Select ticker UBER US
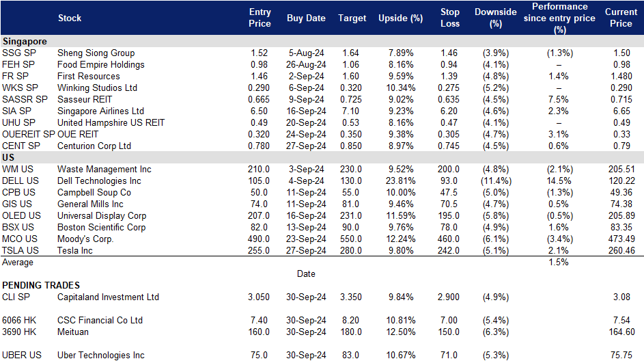The height and width of the screenshot is (361, 644). click(22, 356)
